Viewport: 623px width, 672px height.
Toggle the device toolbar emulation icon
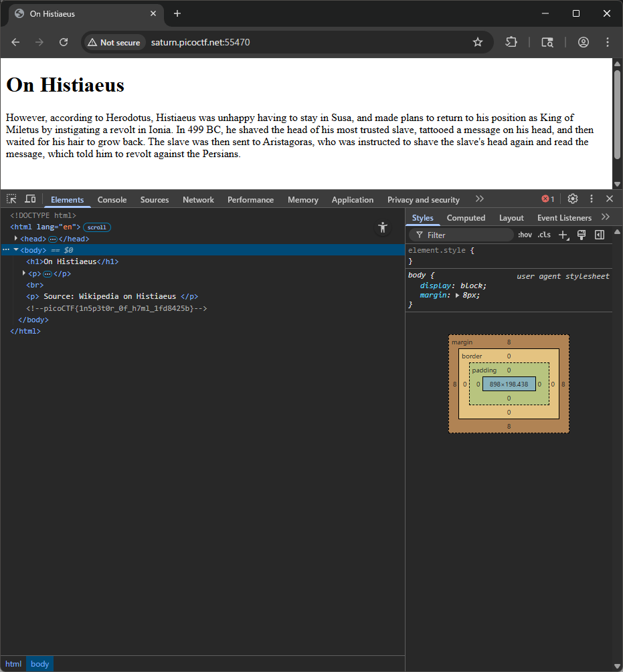click(x=30, y=199)
